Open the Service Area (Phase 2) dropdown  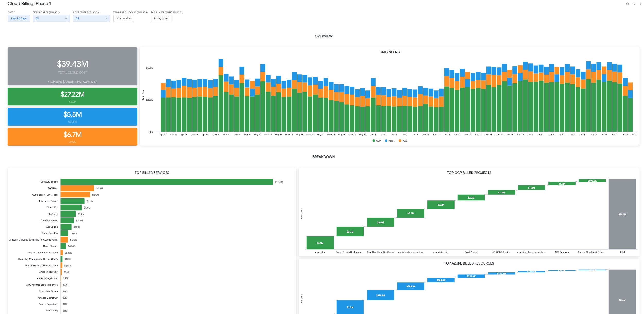click(x=51, y=18)
